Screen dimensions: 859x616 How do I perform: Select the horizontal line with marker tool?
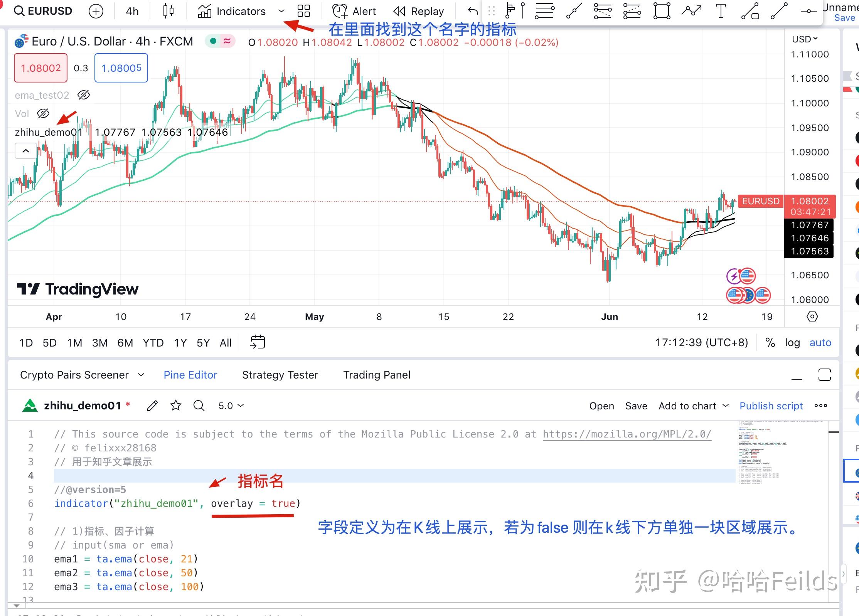point(808,12)
